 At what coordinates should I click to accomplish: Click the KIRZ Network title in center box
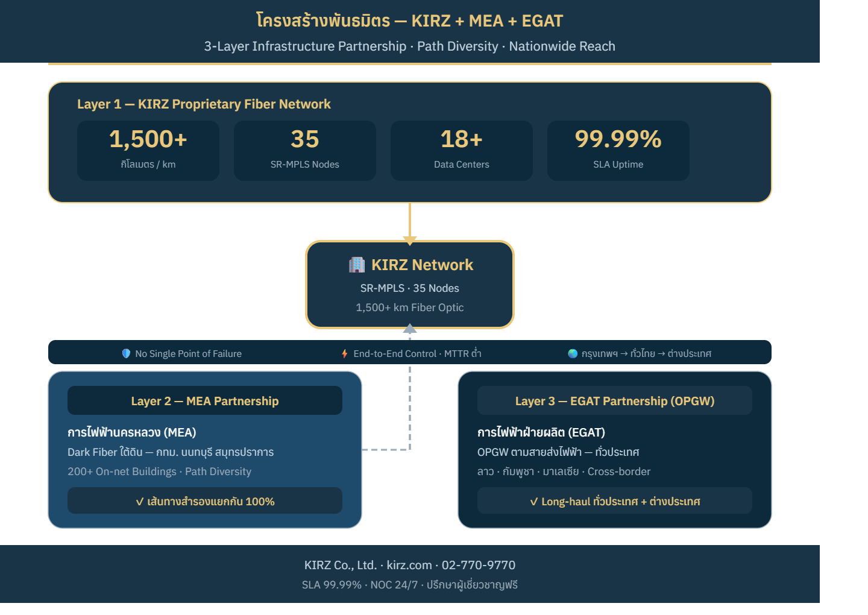422,265
